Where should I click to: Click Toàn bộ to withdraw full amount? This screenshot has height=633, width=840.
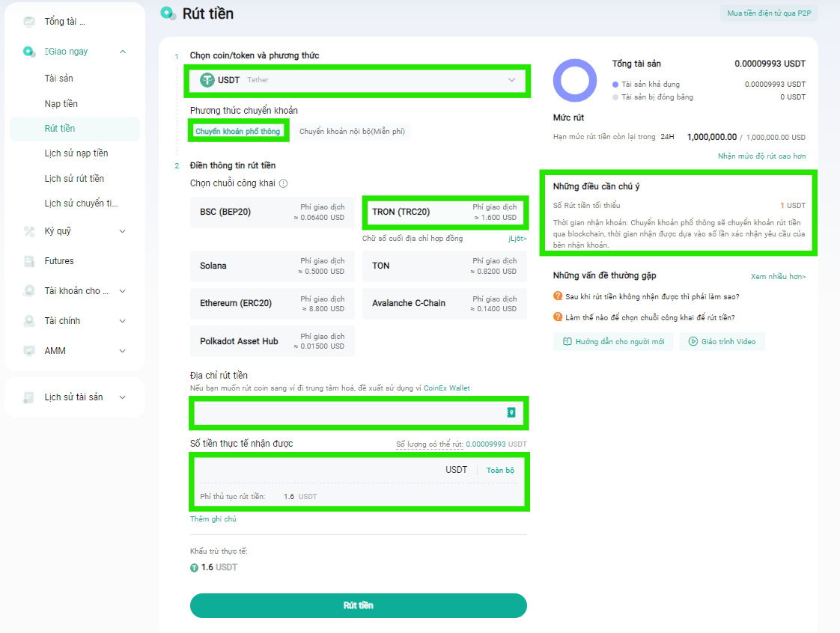[x=500, y=470]
